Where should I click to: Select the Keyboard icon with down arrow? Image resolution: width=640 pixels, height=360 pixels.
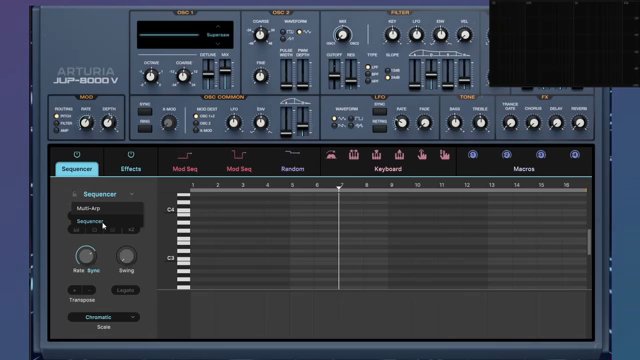point(376,155)
